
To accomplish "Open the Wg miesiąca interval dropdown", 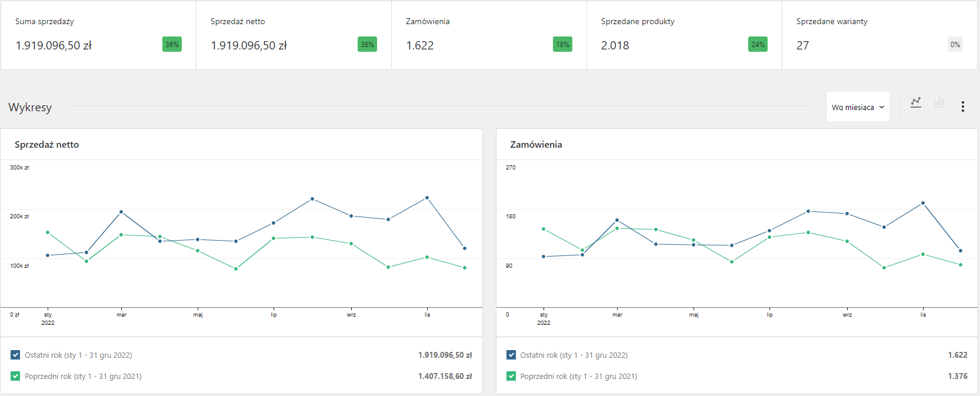I will click(858, 107).
